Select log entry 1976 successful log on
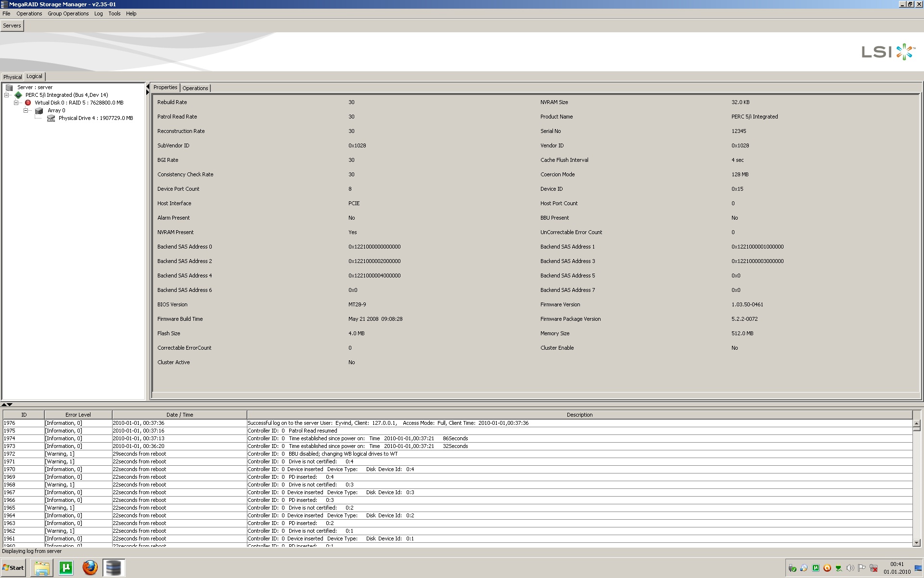The image size is (924, 578). pos(458,423)
